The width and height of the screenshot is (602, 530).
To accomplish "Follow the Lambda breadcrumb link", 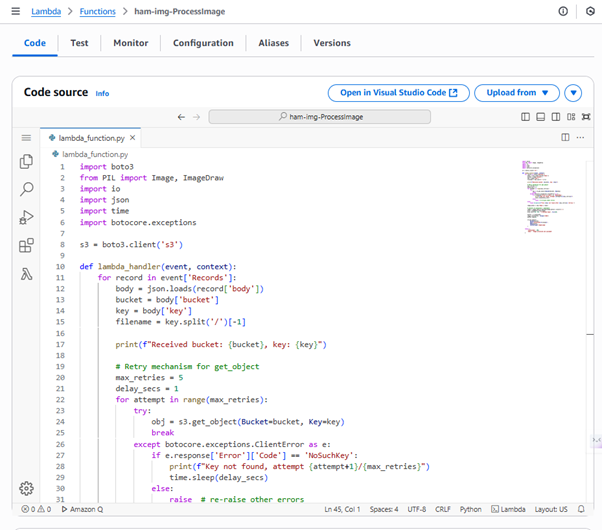I will [46, 12].
